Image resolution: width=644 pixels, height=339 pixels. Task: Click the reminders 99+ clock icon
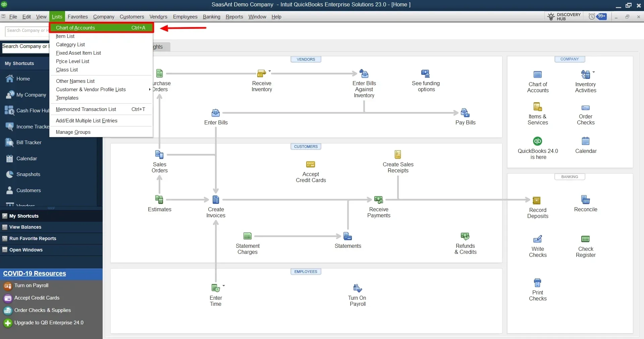pyautogui.click(x=592, y=16)
